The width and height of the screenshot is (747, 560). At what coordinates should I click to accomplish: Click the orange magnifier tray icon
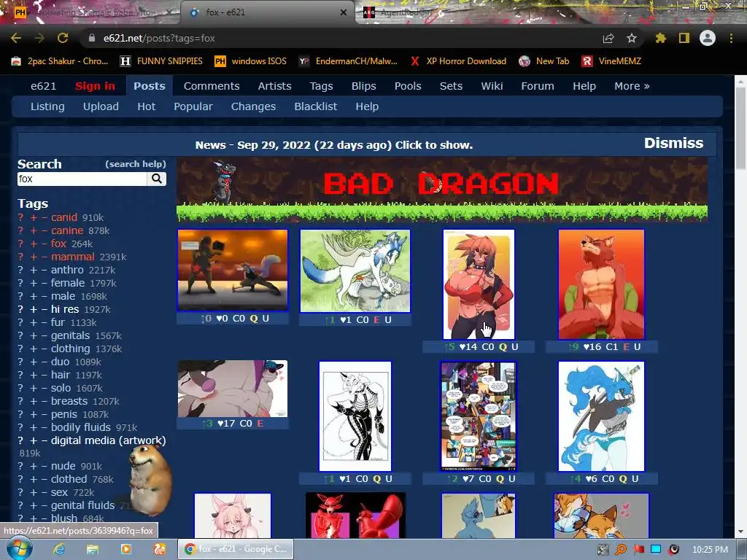click(x=621, y=550)
